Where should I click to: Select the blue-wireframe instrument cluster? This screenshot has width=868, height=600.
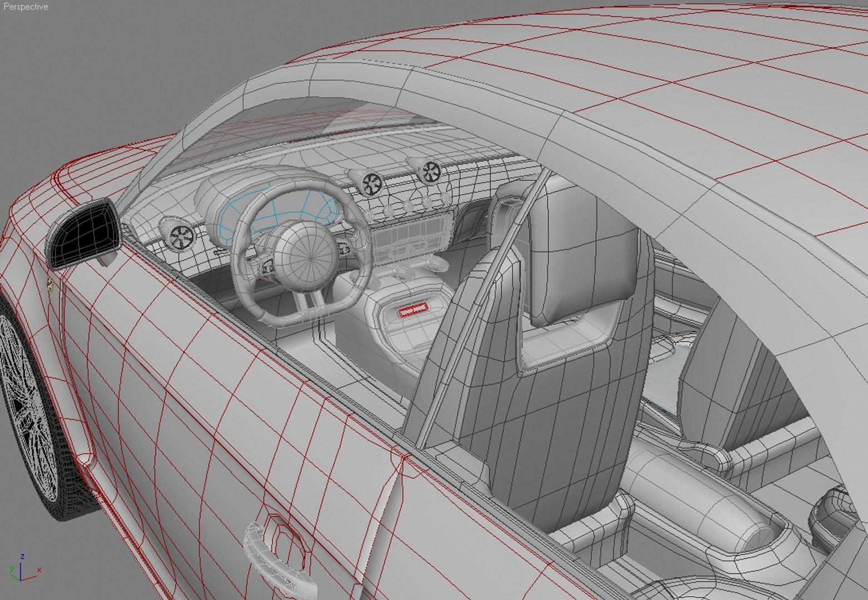click(278, 214)
